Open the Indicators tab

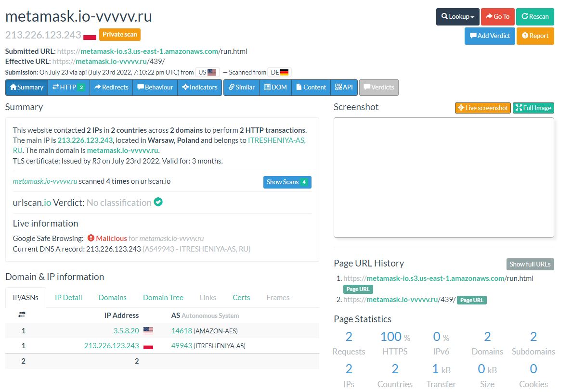click(200, 88)
